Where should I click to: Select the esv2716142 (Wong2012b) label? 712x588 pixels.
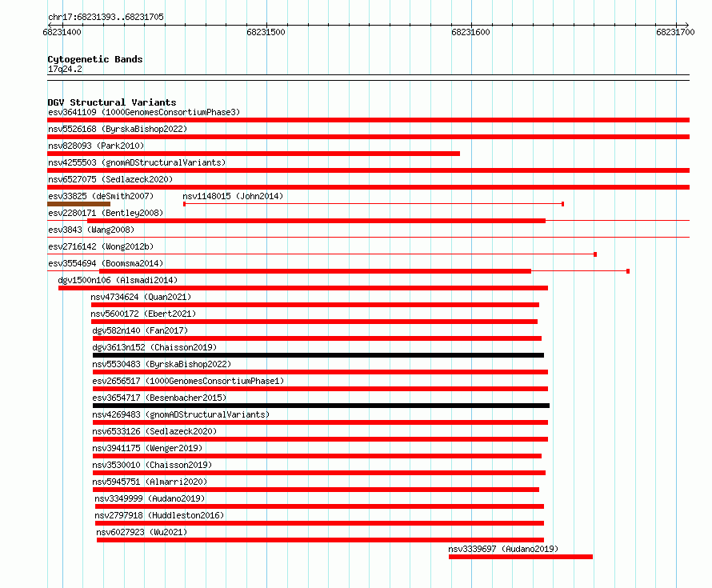(x=101, y=246)
